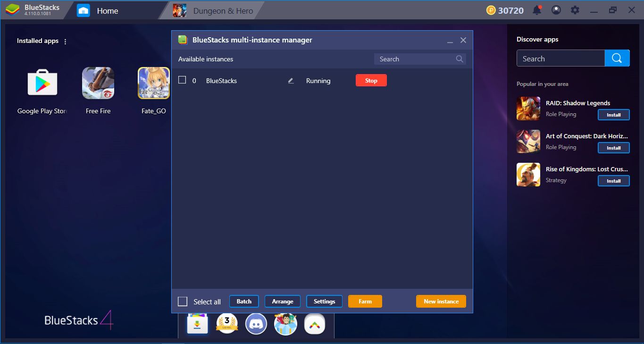
Task: Click the Rise of Kingdoms title text
Action: tap(587, 169)
